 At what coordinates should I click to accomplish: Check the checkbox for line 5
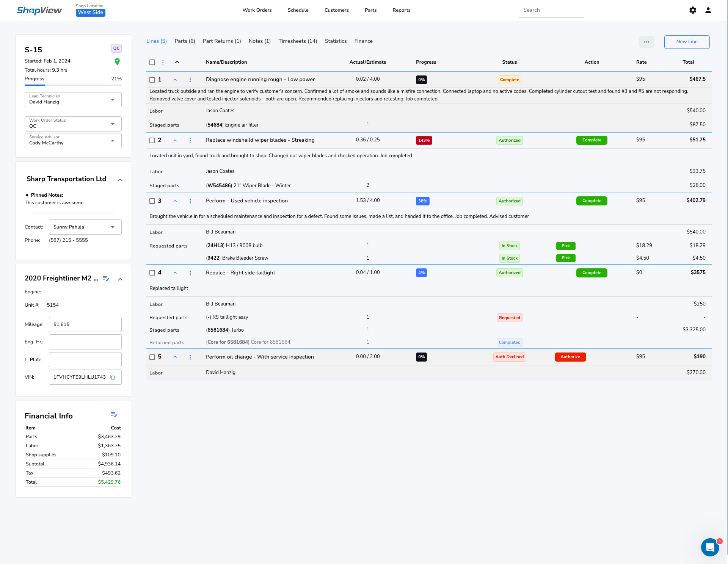click(x=152, y=357)
